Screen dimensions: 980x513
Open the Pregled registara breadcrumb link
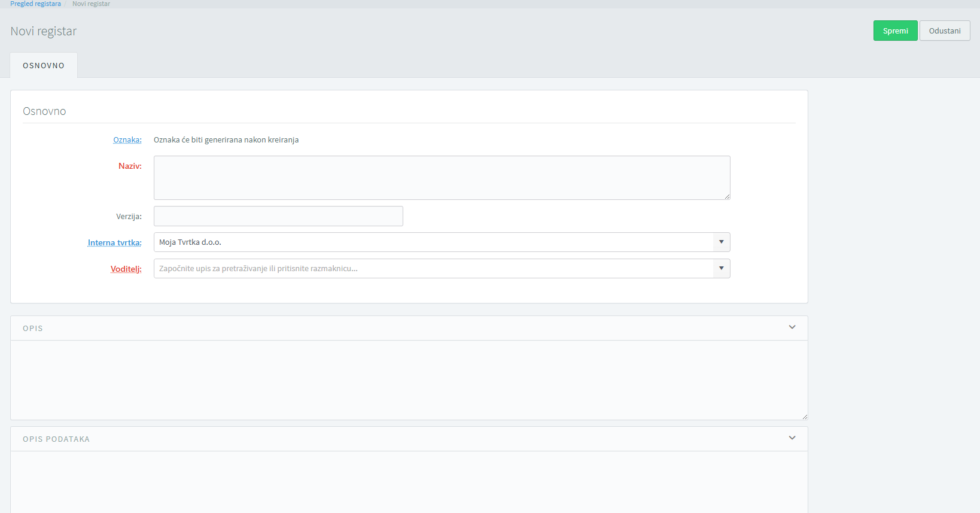click(x=35, y=4)
